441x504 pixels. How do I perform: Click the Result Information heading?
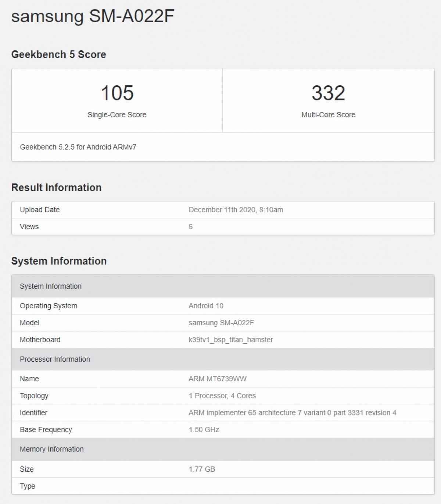pos(56,188)
